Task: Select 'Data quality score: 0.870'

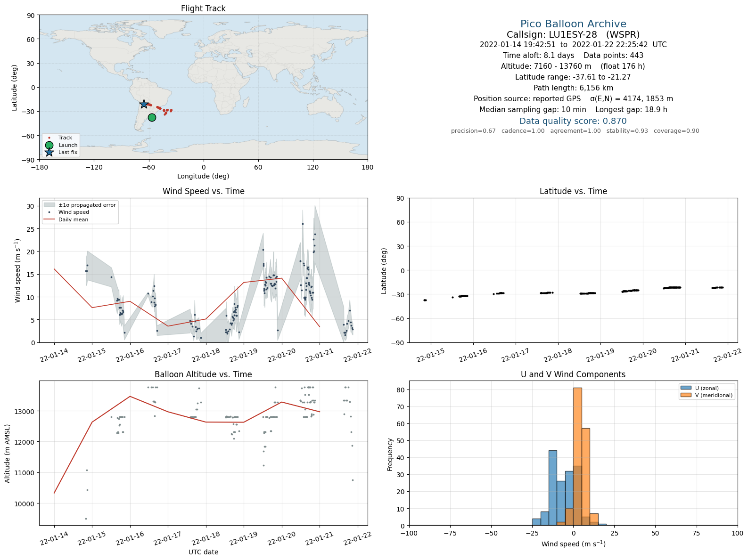Action: 573,121
